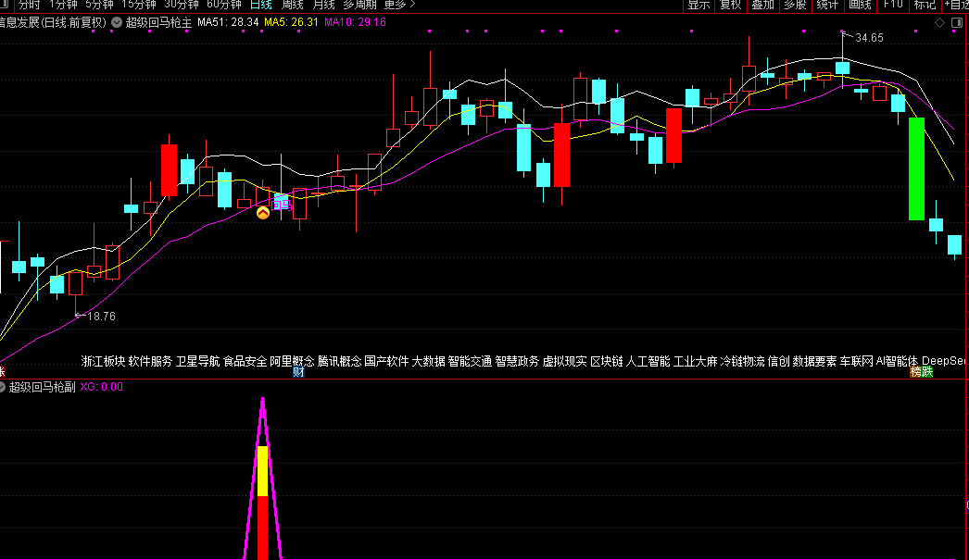Click the 超级回马枪副 sub-indicator name
Screen dimensions: 969x560
tap(42, 387)
